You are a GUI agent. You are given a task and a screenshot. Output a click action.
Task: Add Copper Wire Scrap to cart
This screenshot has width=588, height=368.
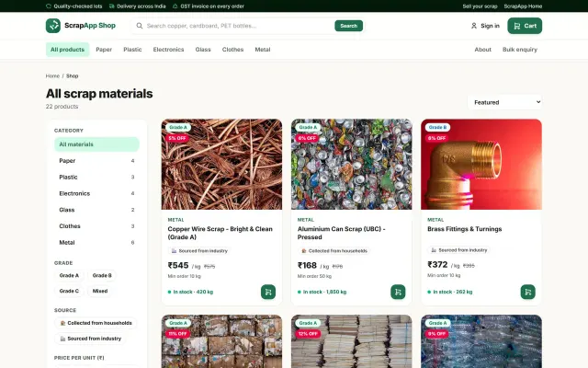268,292
